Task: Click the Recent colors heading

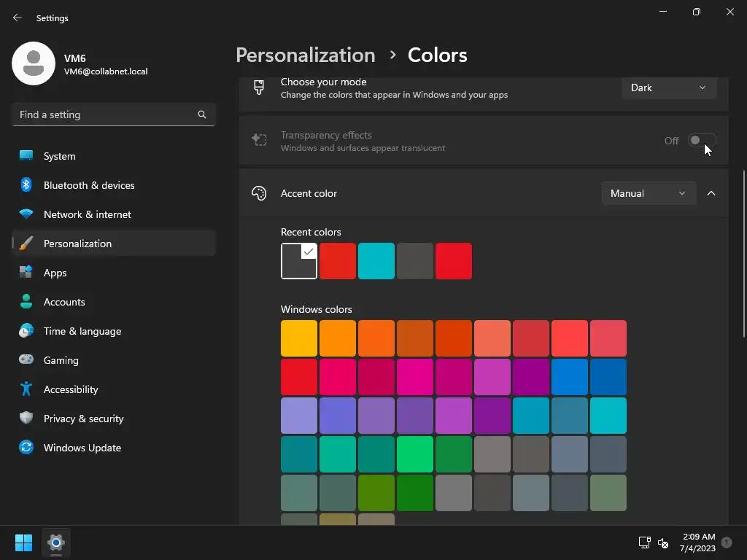Action: [311, 232]
